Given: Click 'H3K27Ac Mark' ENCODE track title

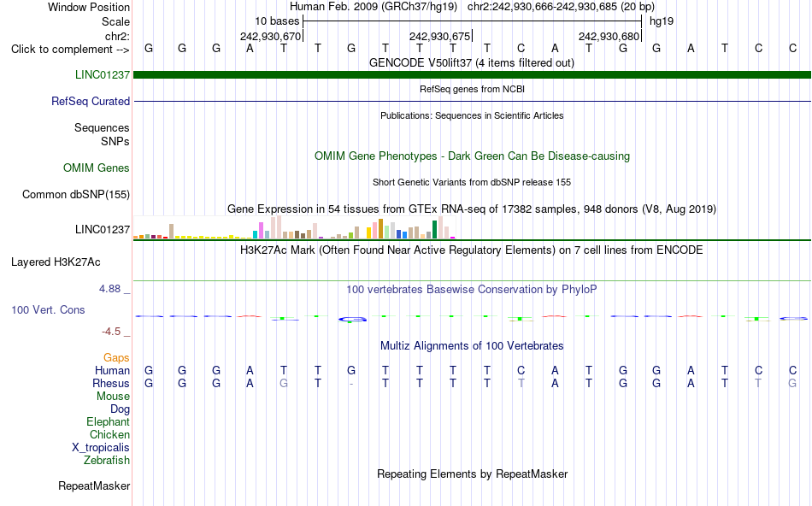Looking at the screenshot, I should (x=472, y=250).
